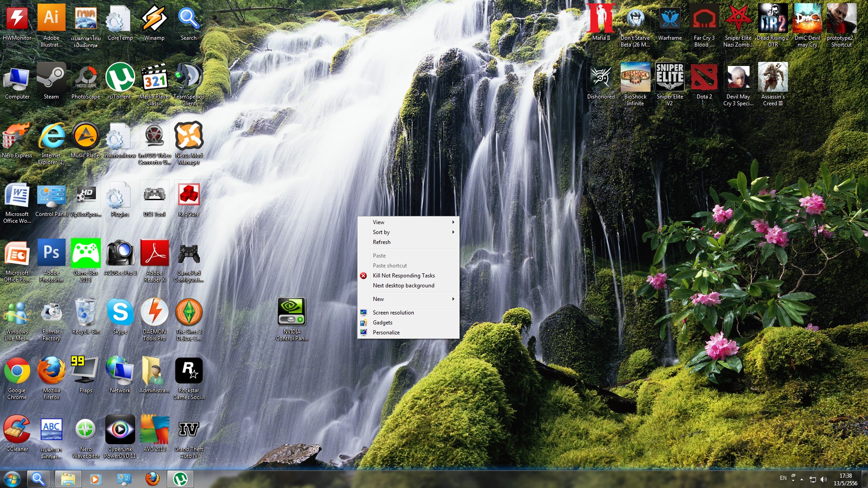Select the Winamp desktop icon
The width and height of the screenshot is (868, 488).
point(154,19)
